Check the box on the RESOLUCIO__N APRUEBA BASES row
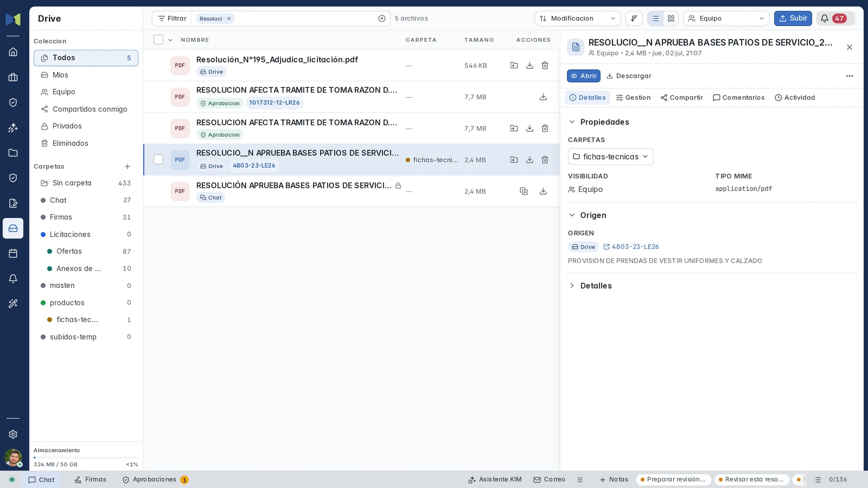 click(158, 159)
